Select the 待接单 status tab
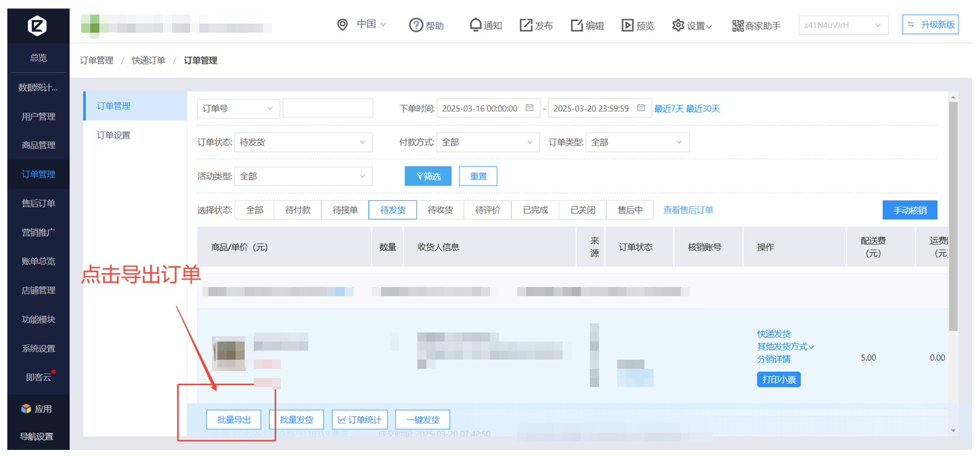Viewport: 980px width, 459px height. pos(345,210)
